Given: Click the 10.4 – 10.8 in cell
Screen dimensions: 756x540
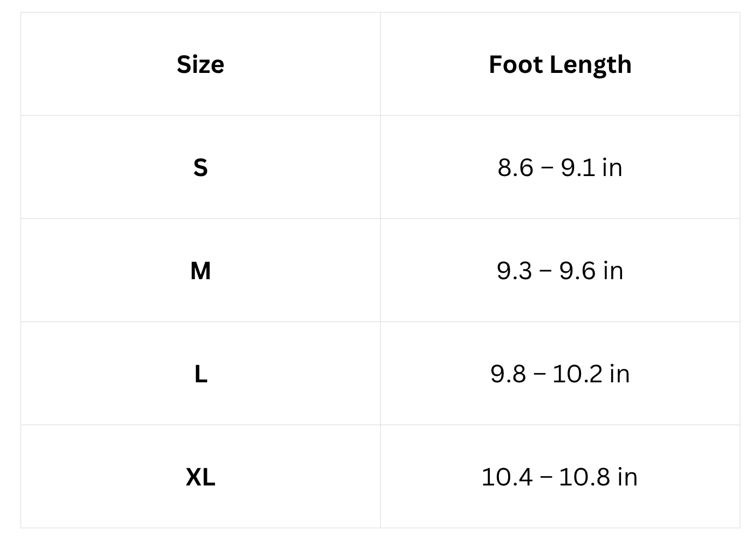Looking at the screenshot, I should [x=560, y=477].
